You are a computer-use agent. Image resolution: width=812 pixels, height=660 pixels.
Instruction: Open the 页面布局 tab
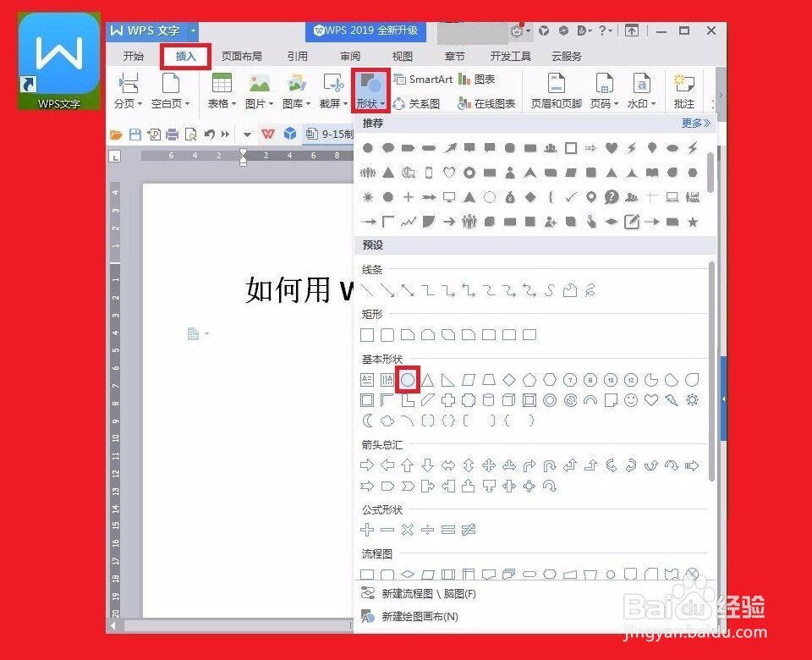(x=241, y=56)
